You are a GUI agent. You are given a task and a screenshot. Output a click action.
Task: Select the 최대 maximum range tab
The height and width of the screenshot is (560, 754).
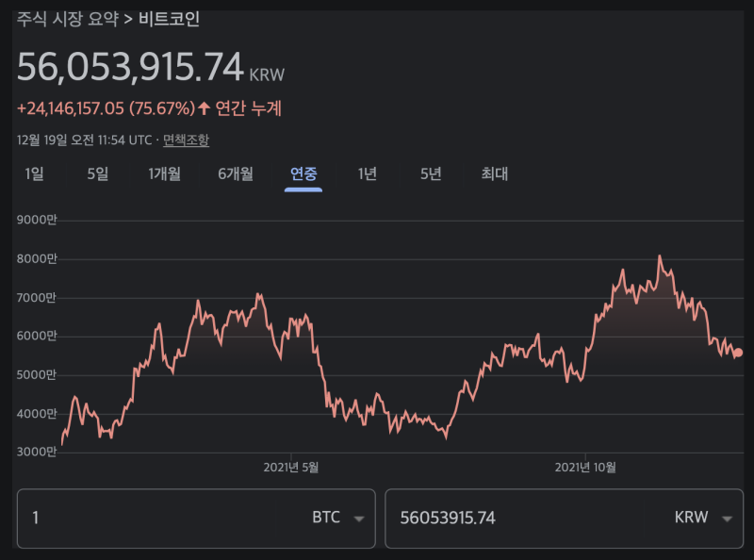[495, 173]
